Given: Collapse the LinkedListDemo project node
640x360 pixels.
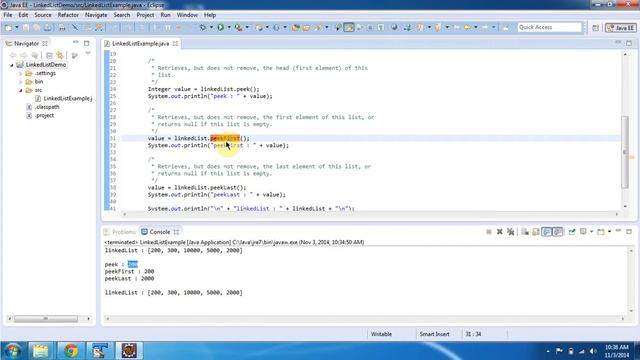Looking at the screenshot, I should [x=12, y=65].
